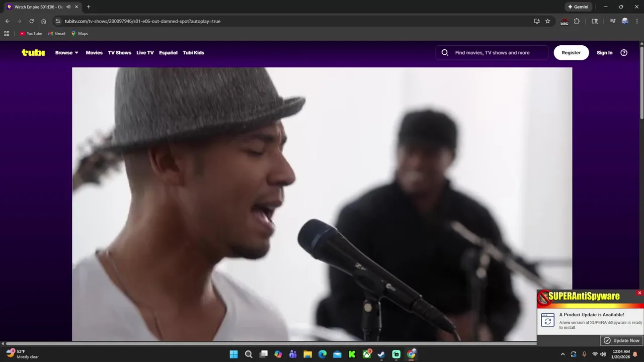This screenshot has height=362, width=644.
Task: Open Steam from the taskbar
Action: (x=381, y=354)
